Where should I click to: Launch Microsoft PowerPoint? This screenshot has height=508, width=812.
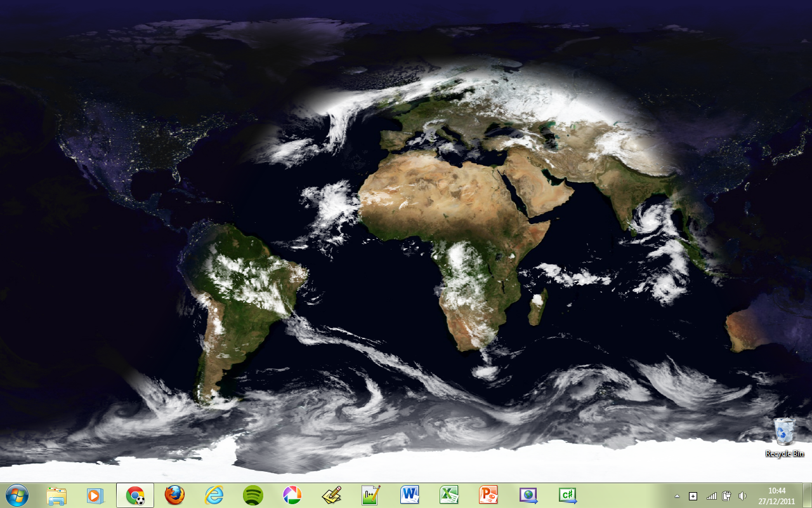tap(488, 495)
